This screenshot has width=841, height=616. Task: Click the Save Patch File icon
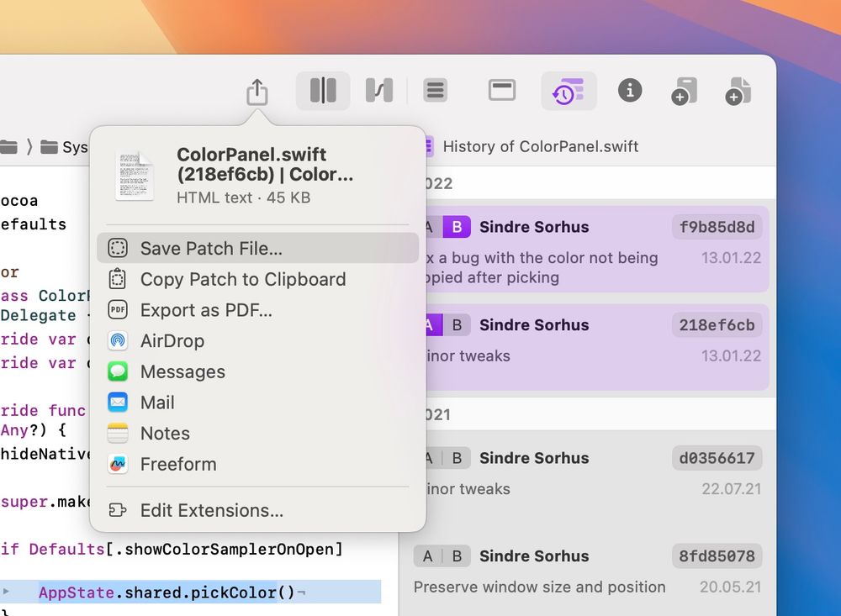(x=118, y=248)
